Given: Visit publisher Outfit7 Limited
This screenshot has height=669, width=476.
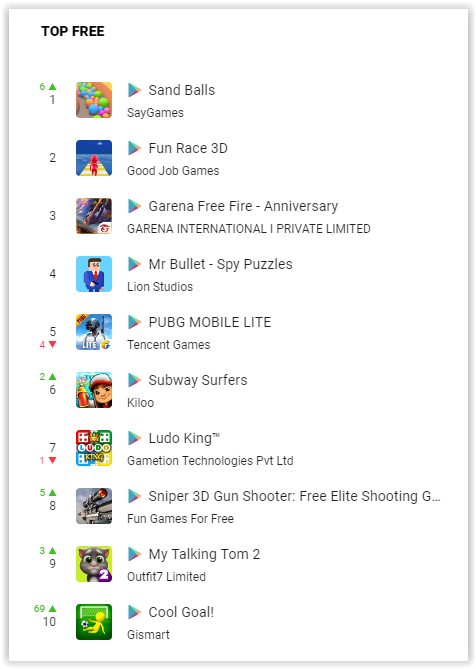Looking at the screenshot, I should click(x=166, y=577).
